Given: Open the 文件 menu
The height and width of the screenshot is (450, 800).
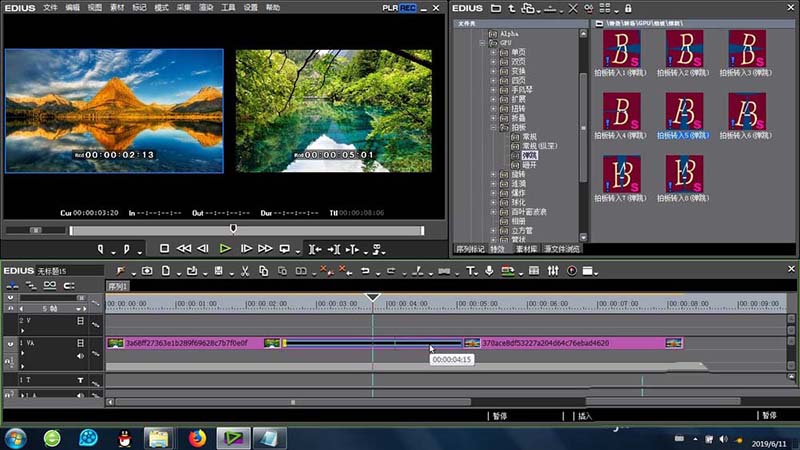Looking at the screenshot, I should (x=50, y=8).
